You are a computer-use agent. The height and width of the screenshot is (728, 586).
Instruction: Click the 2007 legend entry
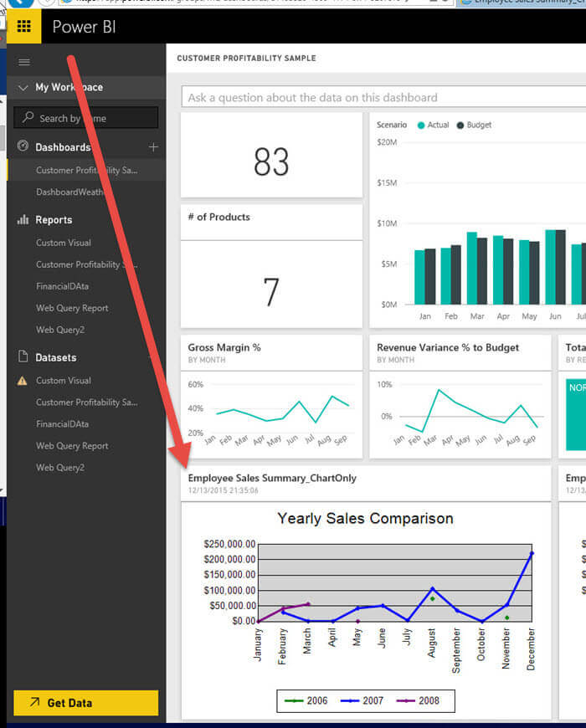tap(362, 700)
